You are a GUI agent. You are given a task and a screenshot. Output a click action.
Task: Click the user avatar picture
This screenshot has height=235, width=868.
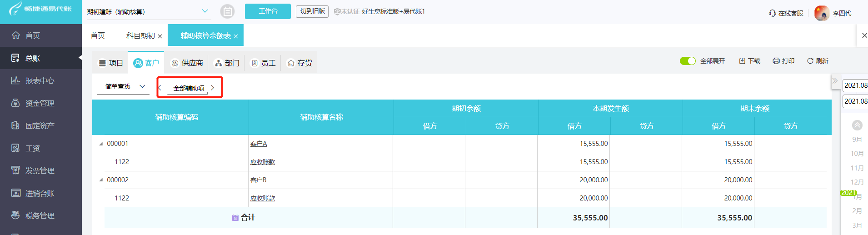(822, 13)
